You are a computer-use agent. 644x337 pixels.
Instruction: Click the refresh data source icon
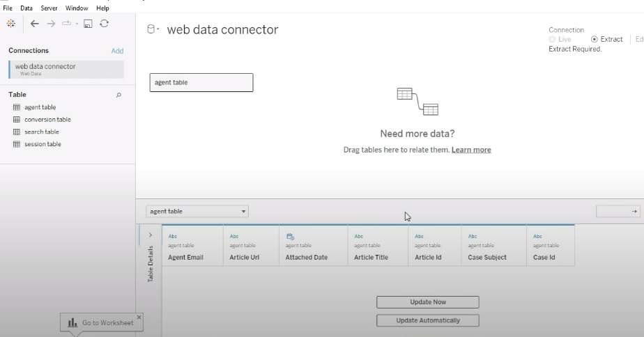point(104,23)
